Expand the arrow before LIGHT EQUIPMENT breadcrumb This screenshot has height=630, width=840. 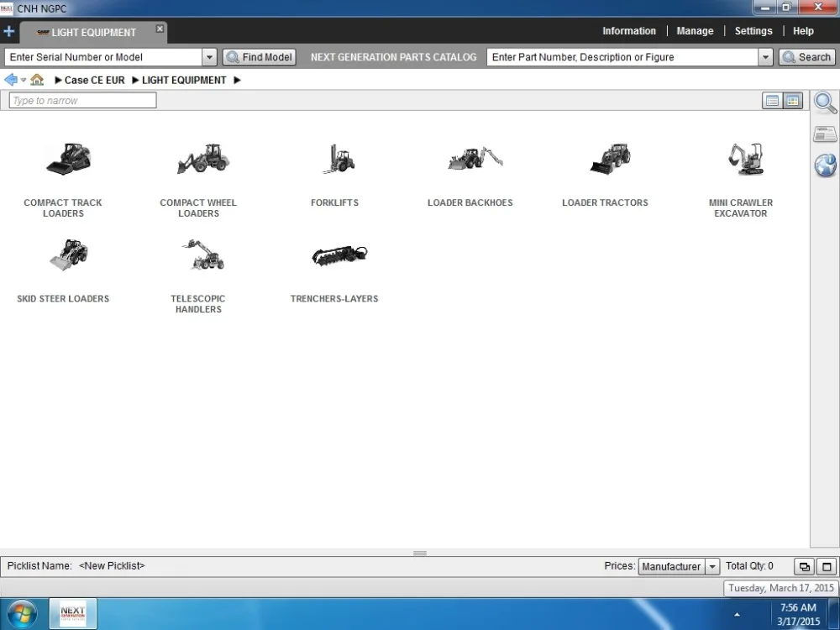(135, 81)
